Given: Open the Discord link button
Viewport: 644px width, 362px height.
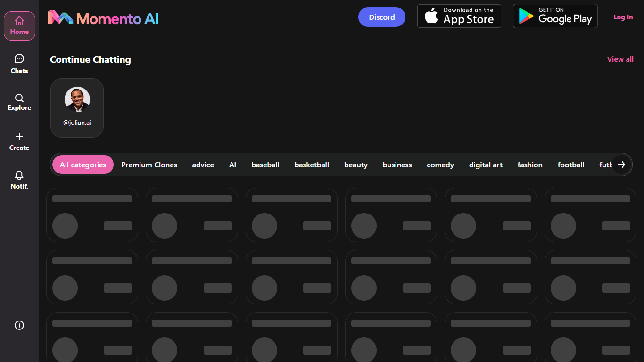Looking at the screenshot, I should click(382, 17).
